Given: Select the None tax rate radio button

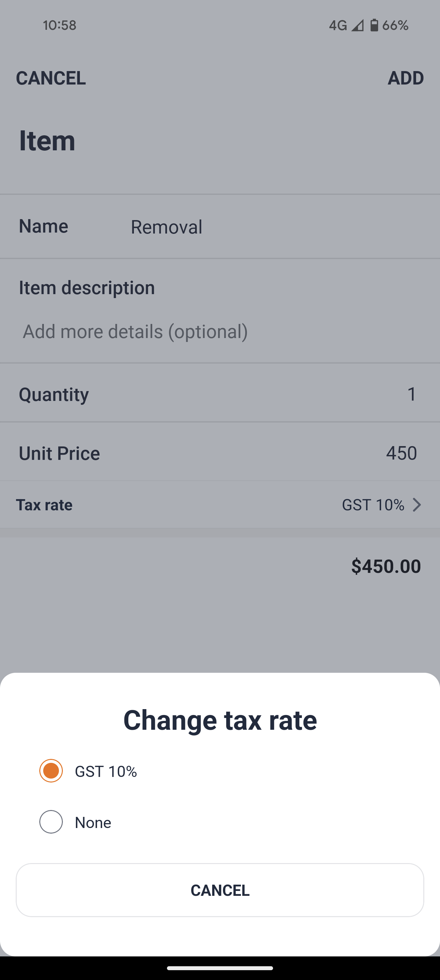Looking at the screenshot, I should (x=51, y=822).
